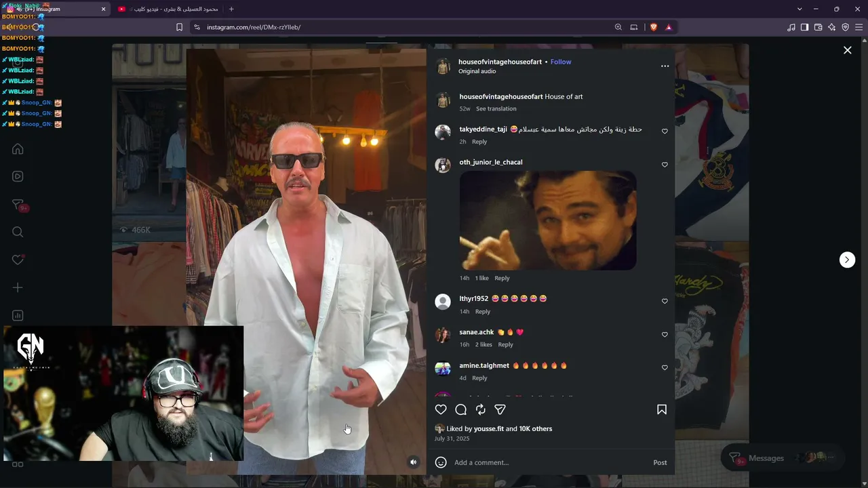
Task: Open Reels from the Instagram sidebar
Action: 18,176
